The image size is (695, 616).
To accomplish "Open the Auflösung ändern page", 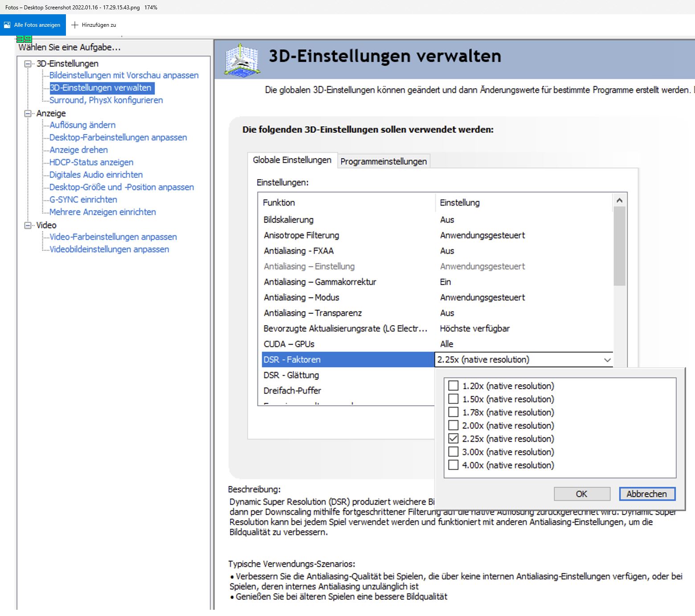I will tap(82, 125).
